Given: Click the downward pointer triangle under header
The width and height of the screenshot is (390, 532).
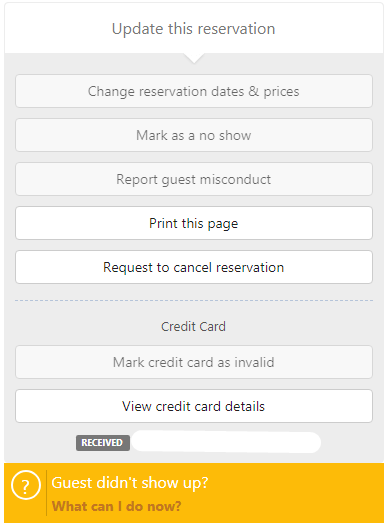Looking at the screenshot, I should pyautogui.click(x=194, y=58).
